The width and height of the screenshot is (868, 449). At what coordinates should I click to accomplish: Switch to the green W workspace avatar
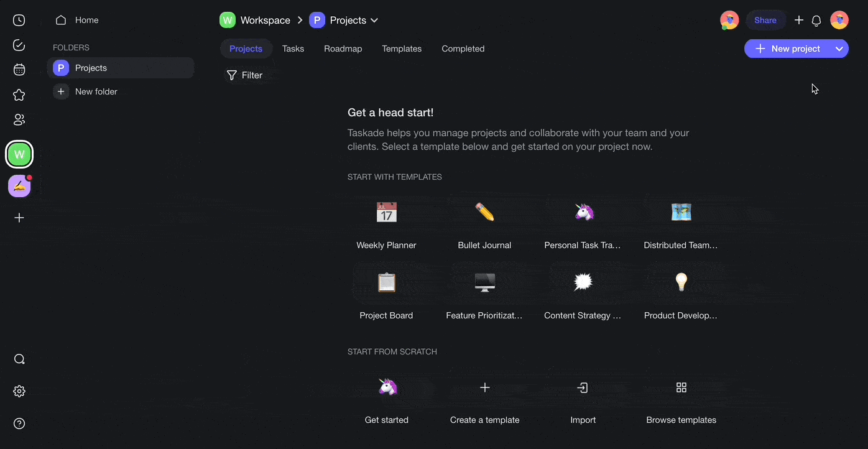click(19, 154)
